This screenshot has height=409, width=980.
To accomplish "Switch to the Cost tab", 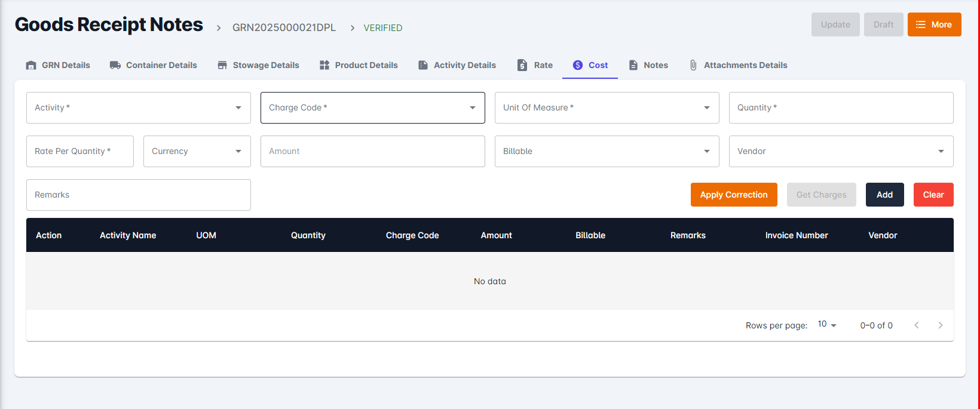I will click(x=590, y=65).
